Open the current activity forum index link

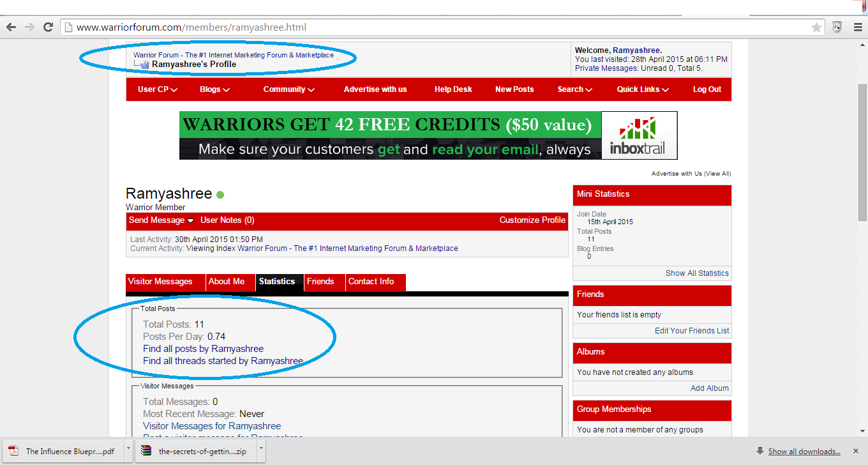tap(347, 248)
